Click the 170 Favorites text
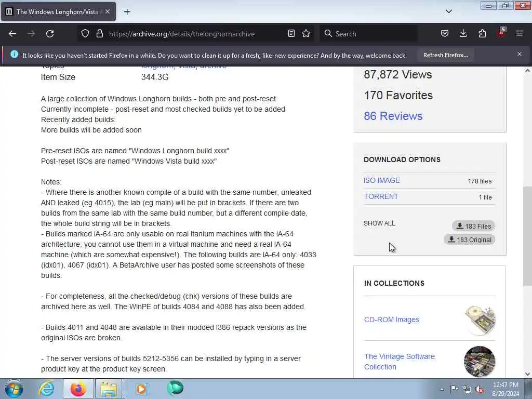This screenshot has width=532, height=399. [x=398, y=96]
